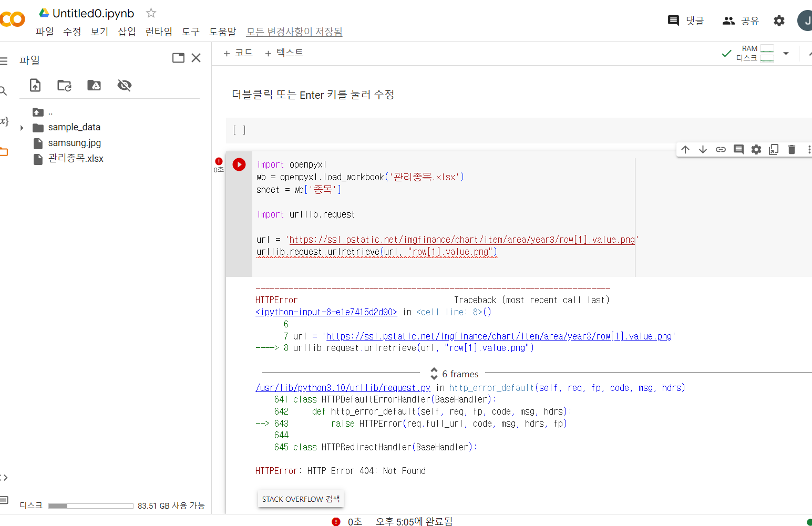The image size is (812, 526).
Task: Add a new code cell (+ 코드)
Action: (x=238, y=53)
